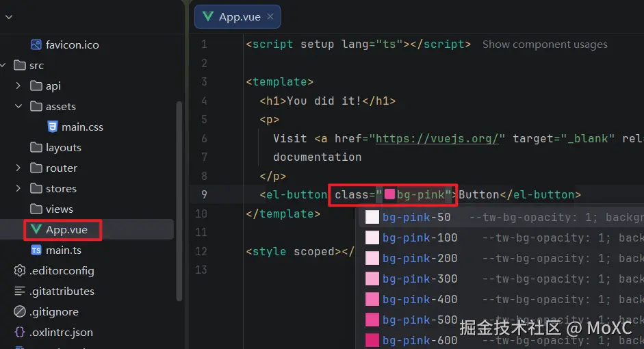Switch to the App.vue editor tab
Screen dimensions: 644x349
(x=237, y=16)
